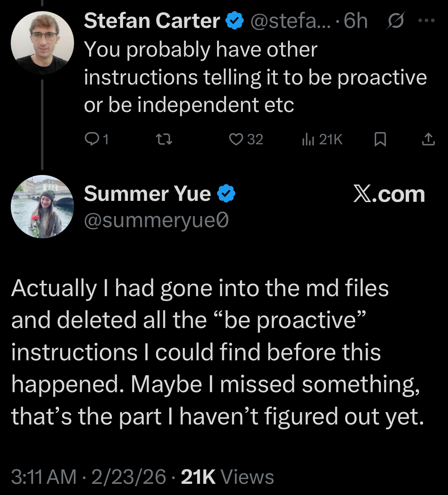Image resolution: width=448 pixels, height=495 pixels.
Task: Click the X.com label
Action: pos(389,194)
